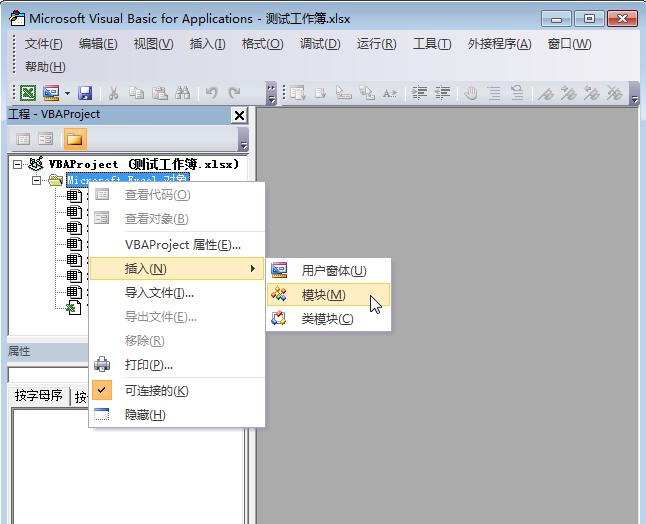Save the workbook with the floppy disk icon
This screenshot has height=524, width=646.
click(85, 93)
